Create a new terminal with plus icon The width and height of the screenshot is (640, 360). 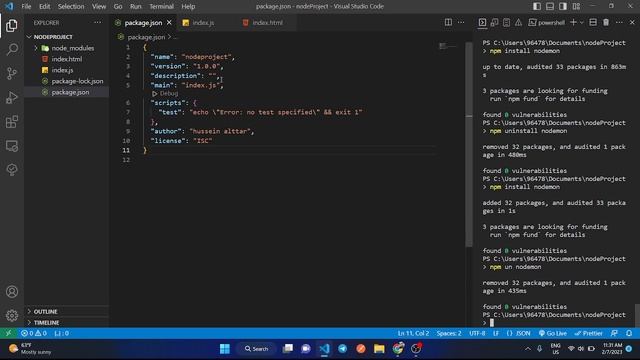coord(573,22)
